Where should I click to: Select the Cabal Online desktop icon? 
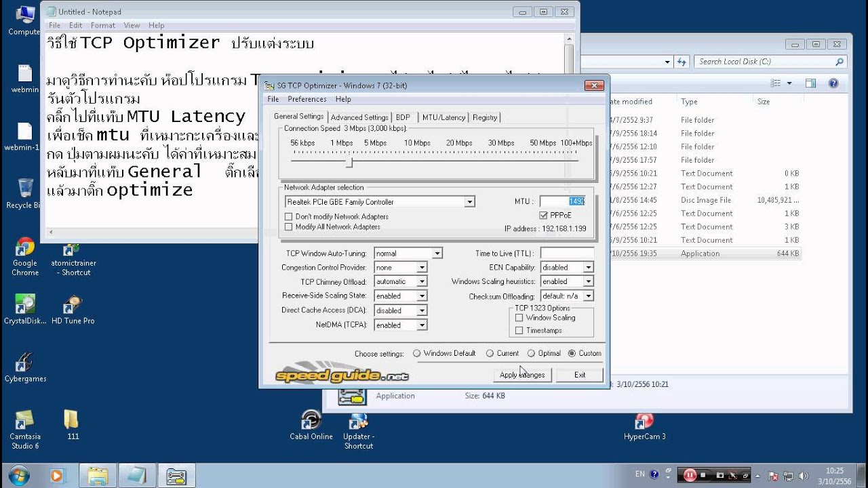(x=311, y=425)
